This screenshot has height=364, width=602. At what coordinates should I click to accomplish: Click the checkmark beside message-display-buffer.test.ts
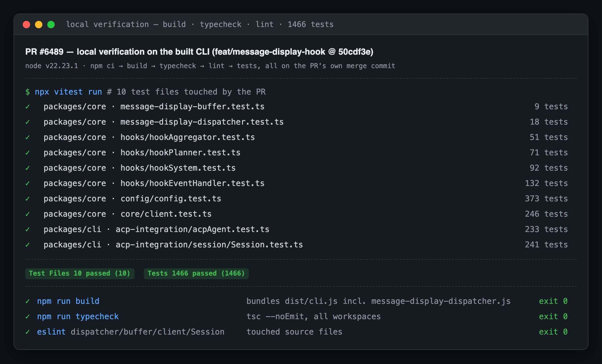click(x=28, y=106)
